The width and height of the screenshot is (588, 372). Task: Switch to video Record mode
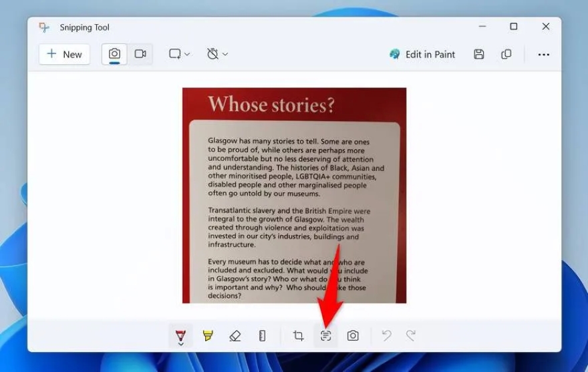140,54
